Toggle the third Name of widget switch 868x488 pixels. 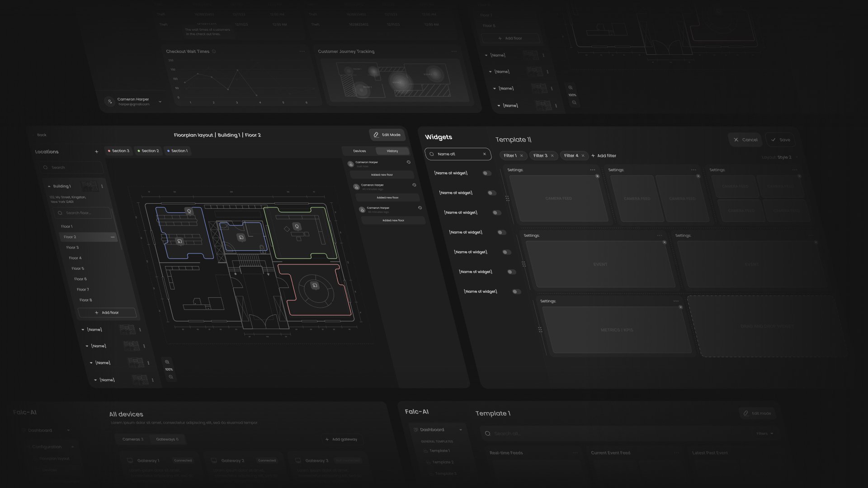tap(497, 213)
